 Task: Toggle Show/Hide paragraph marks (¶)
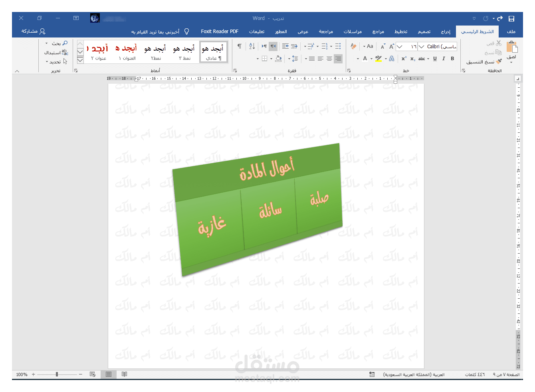pyautogui.click(x=240, y=46)
